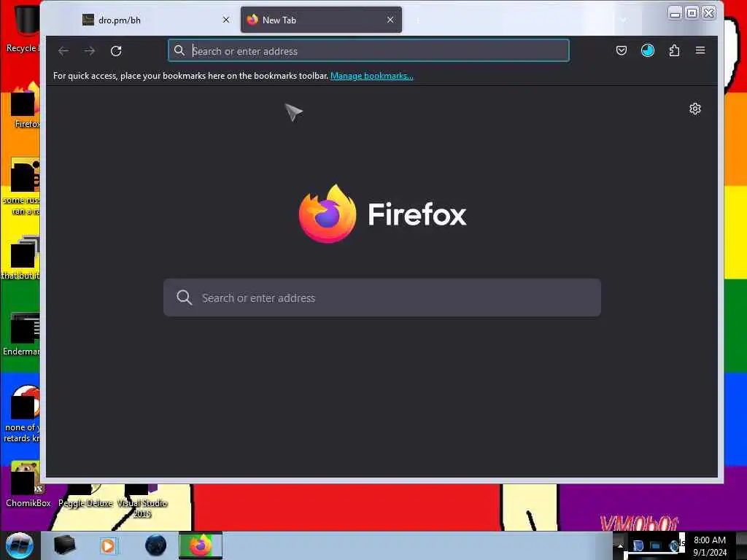Open the dark globe taskbar icon
Image resolution: width=747 pixels, height=560 pixels.
tap(156, 545)
